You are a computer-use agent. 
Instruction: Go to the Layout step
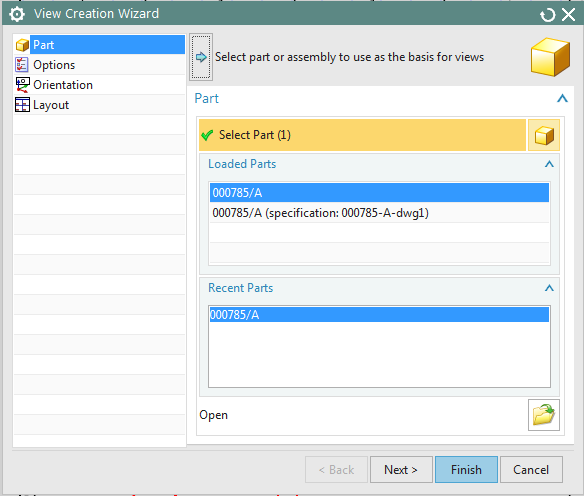[51, 105]
